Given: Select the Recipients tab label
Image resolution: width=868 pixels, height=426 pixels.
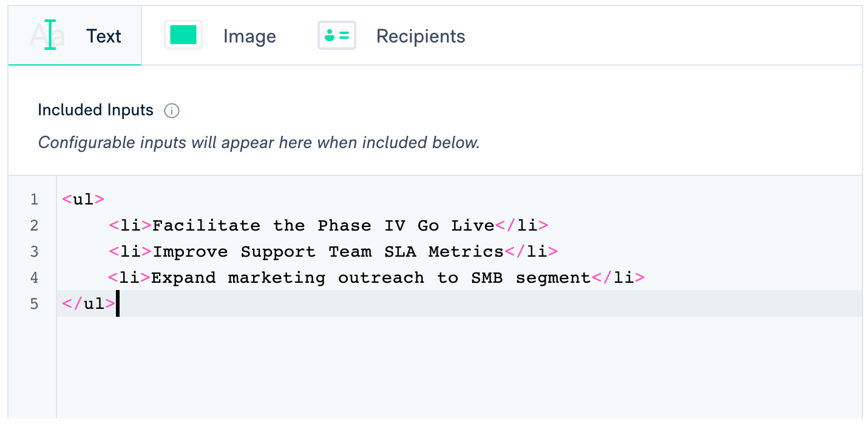Looking at the screenshot, I should point(421,36).
